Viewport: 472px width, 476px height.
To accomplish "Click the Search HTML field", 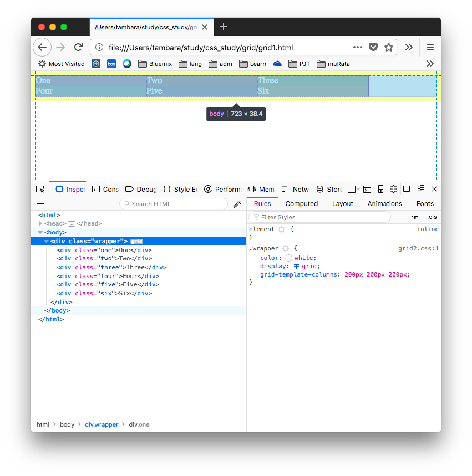I will point(174,204).
